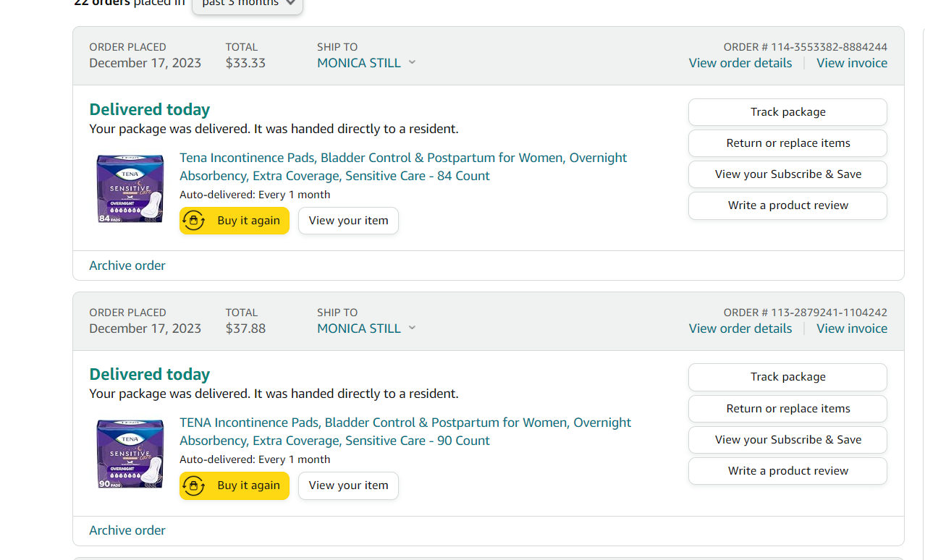Screen dimensions: 925x560
Task: Write a product review for 90 Count pads
Action: click(x=787, y=471)
